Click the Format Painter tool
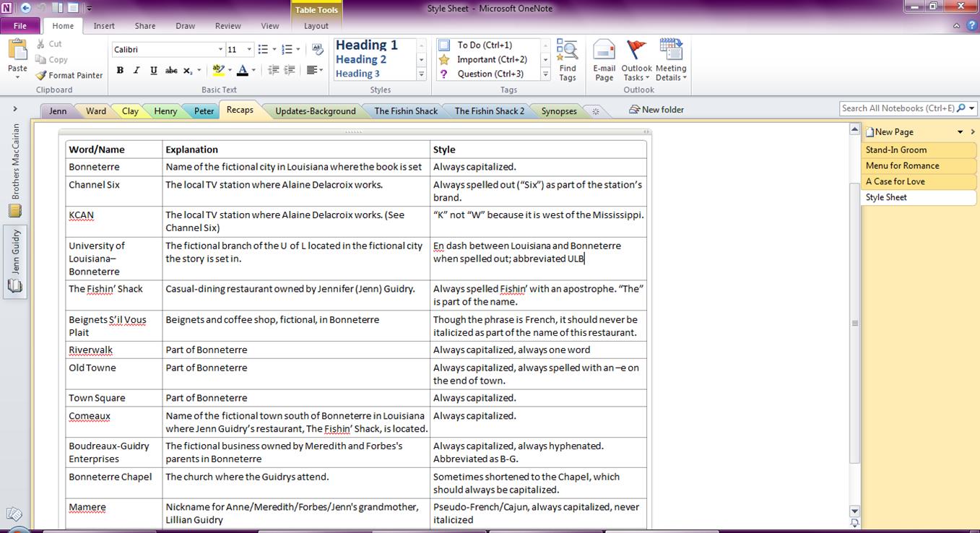Screen dimensions: 980x533 (69, 75)
